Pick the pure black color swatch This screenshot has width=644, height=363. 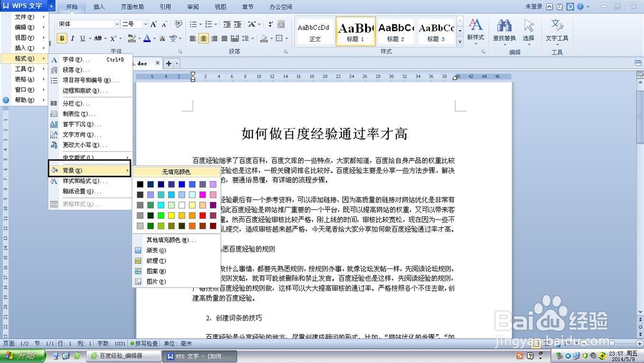[140, 184]
